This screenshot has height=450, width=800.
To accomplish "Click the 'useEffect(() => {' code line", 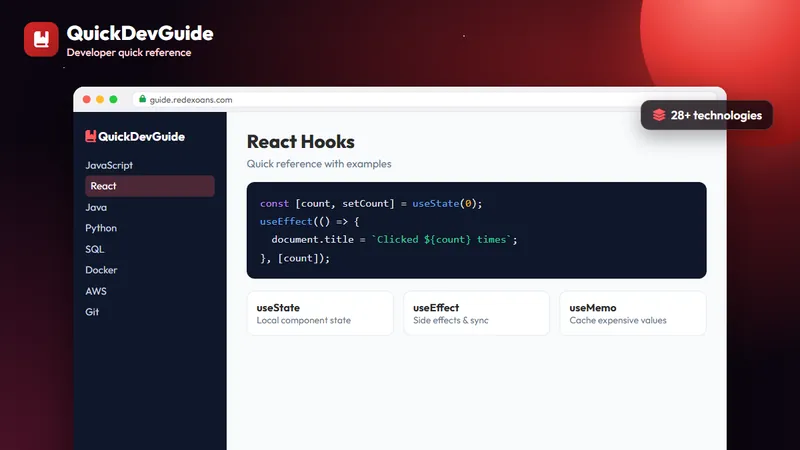I will 310,221.
